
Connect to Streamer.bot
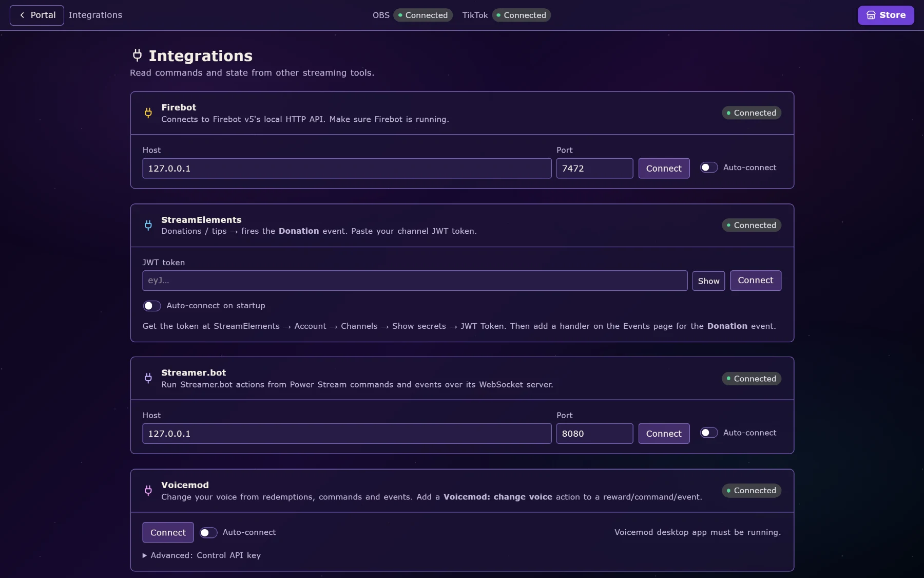664,434
